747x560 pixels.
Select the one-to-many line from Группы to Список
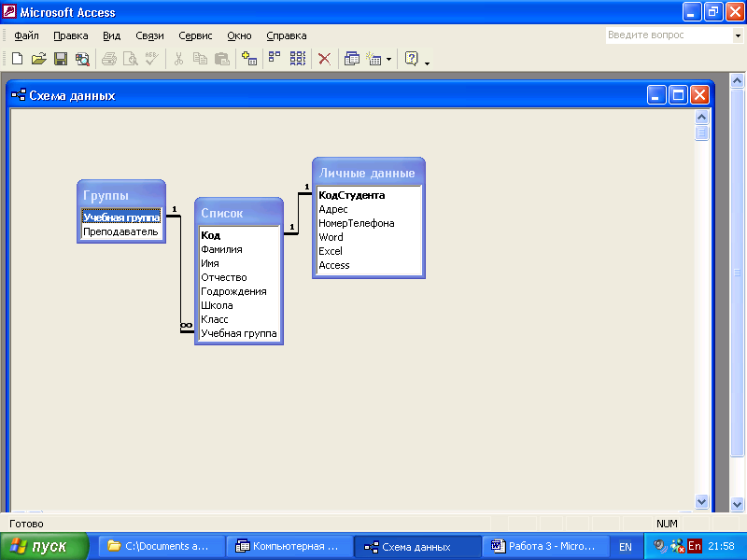[180, 272]
